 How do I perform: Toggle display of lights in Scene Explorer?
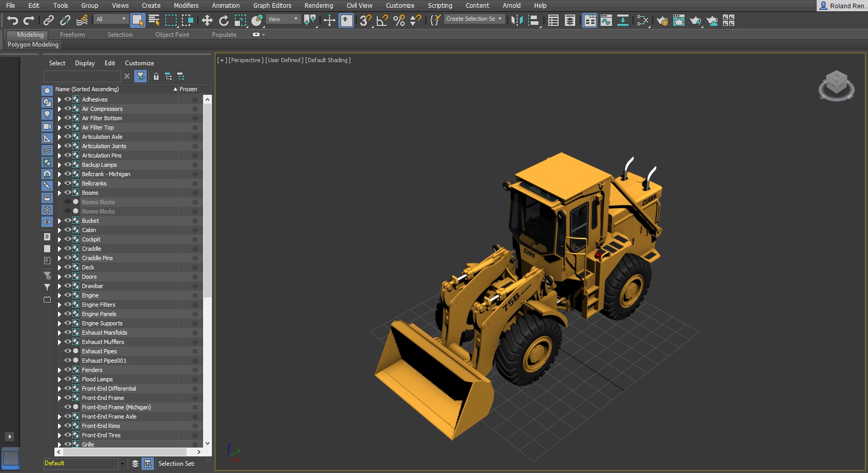click(x=47, y=114)
